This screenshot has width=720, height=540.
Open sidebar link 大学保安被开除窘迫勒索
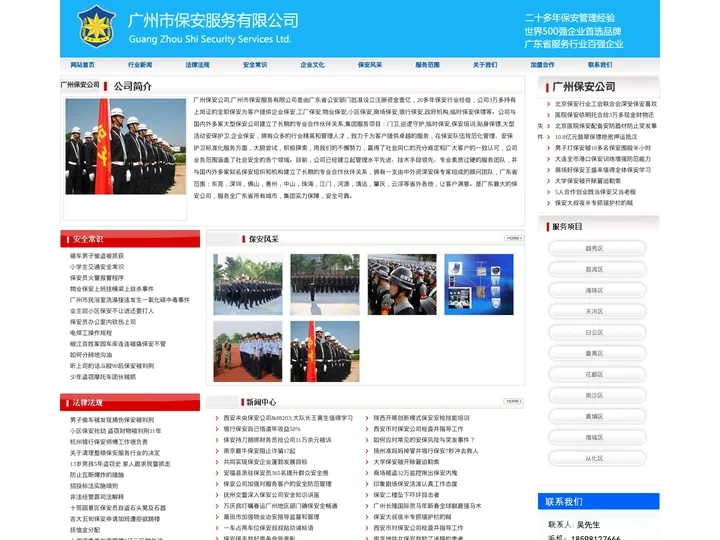[587, 181]
